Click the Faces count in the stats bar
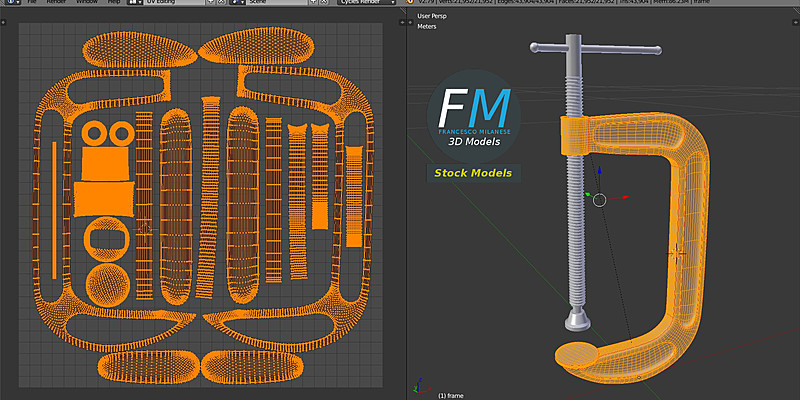Screen dimensions: 800x400 588,2
